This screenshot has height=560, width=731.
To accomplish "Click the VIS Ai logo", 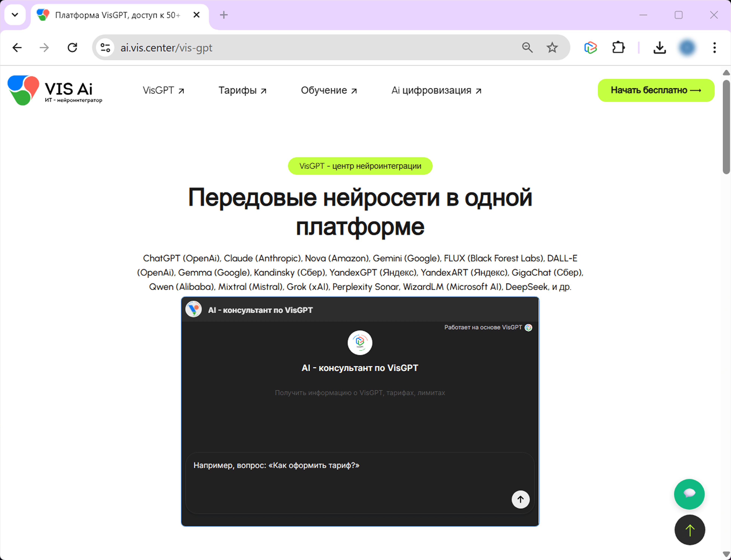I will tap(55, 90).
